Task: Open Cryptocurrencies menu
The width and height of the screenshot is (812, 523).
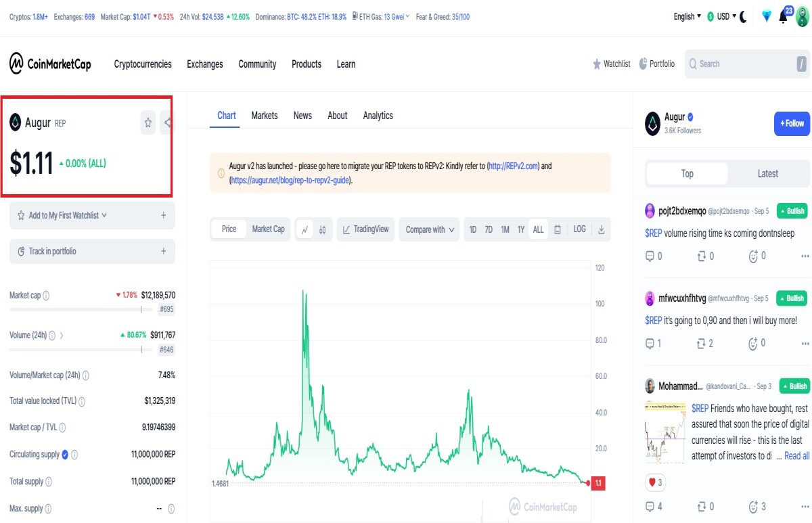Action: tap(143, 64)
